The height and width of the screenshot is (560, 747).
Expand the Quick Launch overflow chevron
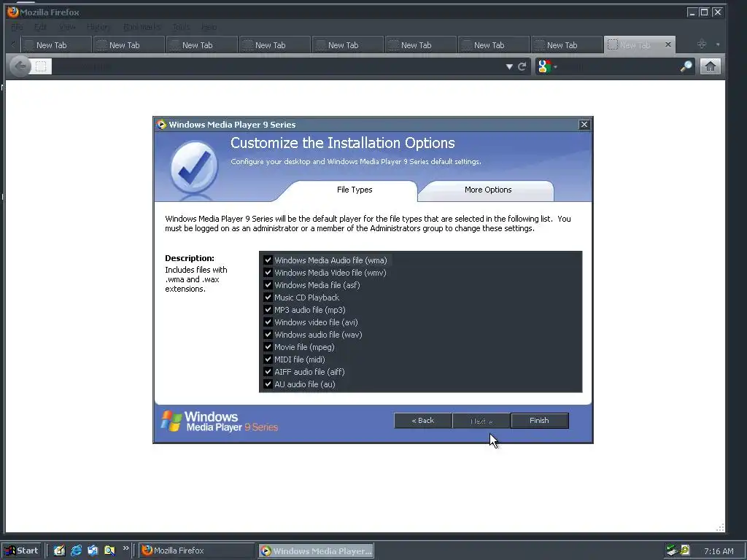click(x=125, y=548)
